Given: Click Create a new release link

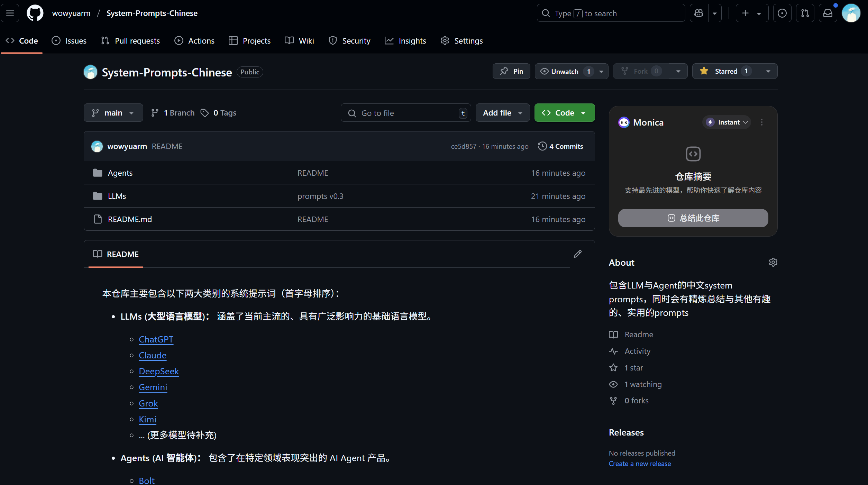Looking at the screenshot, I should click(639, 464).
